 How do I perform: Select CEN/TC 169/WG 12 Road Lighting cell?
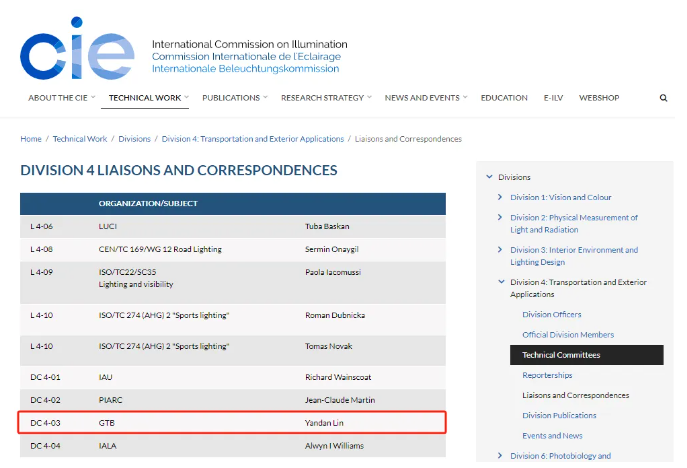[x=160, y=249]
